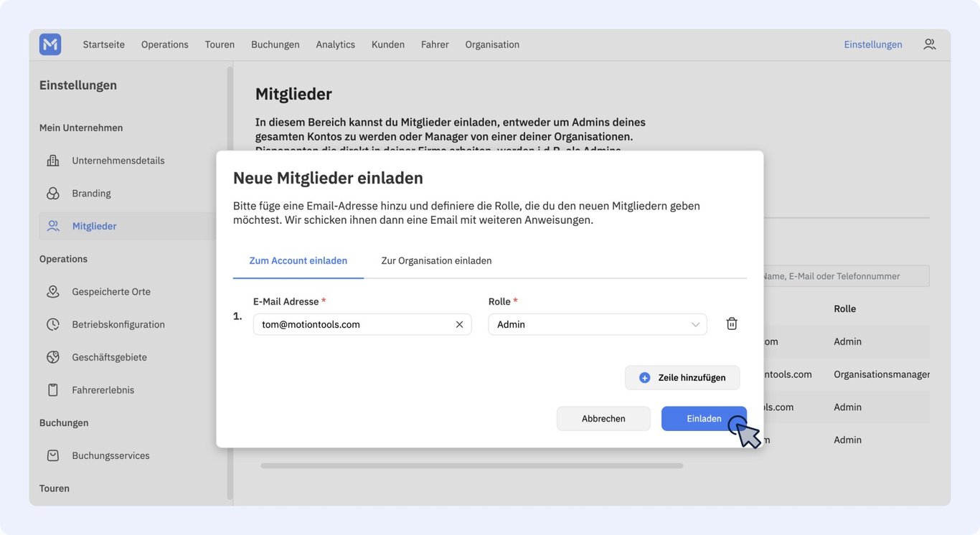
Task: Open the Startseite menu
Action: coord(104,44)
